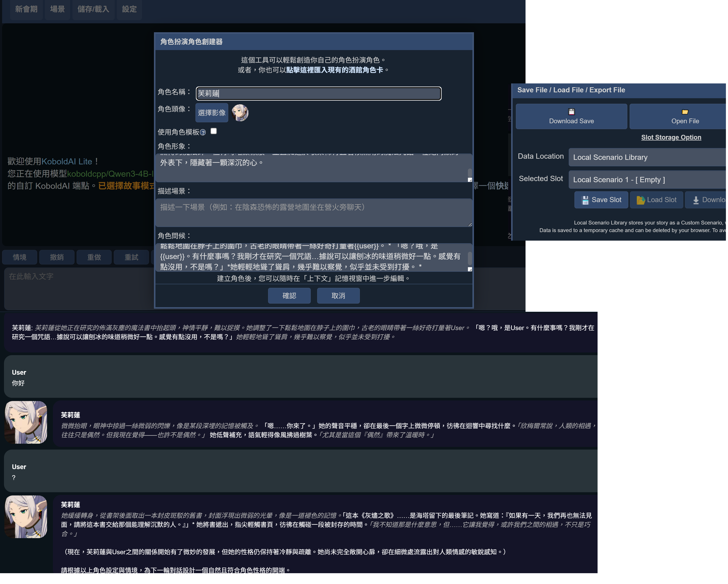Open the 儲存/載入 menu
This screenshot has width=728, height=584.
[x=93, y=9]
